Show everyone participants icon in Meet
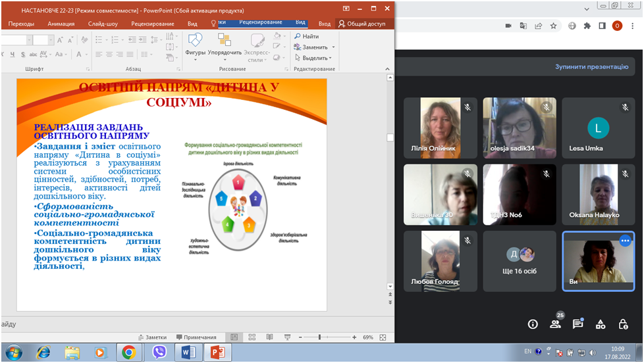Image resolution: width=644 pixels, height=363 pixels. (x=555, y=324)
